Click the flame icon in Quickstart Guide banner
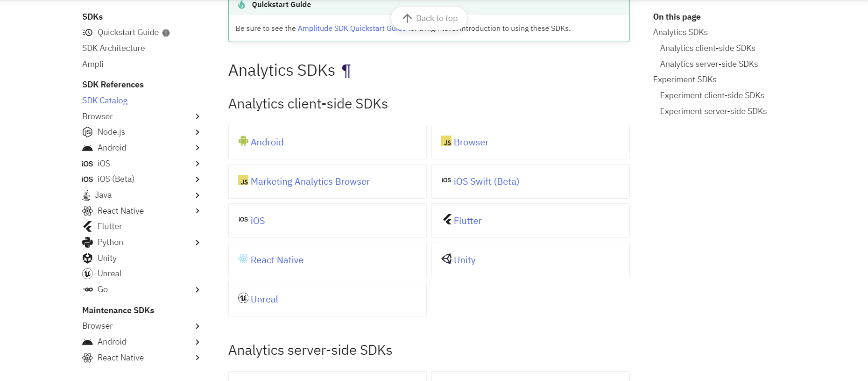868x381 pixels. point(241,5)
